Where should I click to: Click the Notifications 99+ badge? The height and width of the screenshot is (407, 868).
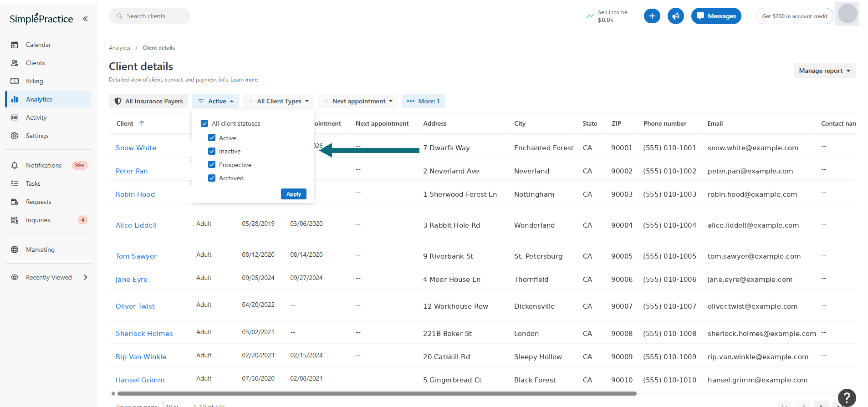coord(80,165)
